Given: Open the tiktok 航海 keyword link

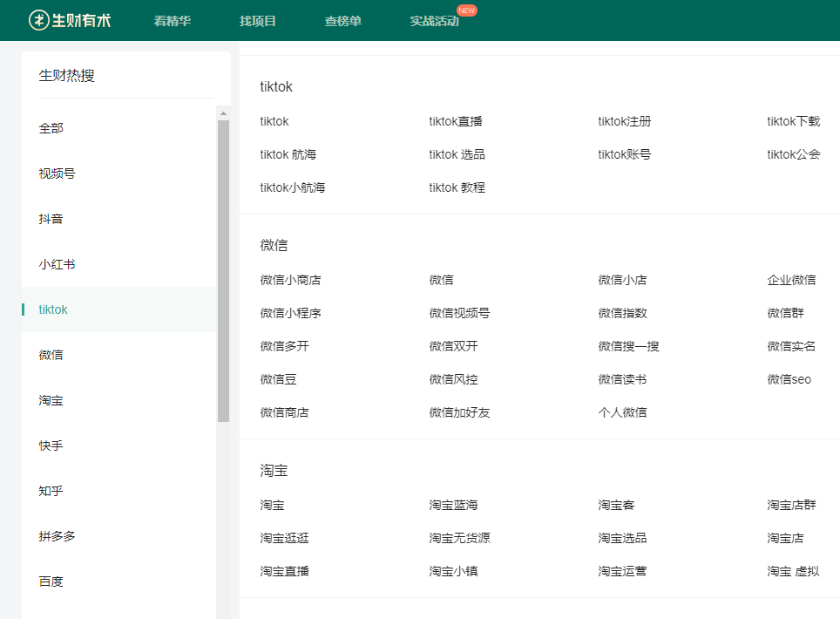Looking at the screenshot, I should pos(288,154).
